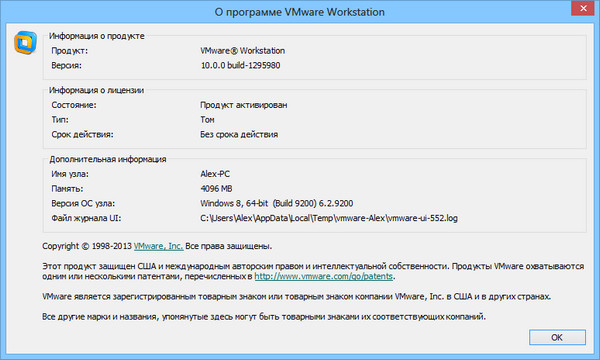Click the paragraph starting VMware является зарегистрированным
Image resolution: width=600 pixels, height=360 pixels.
(x=297, y=296)
